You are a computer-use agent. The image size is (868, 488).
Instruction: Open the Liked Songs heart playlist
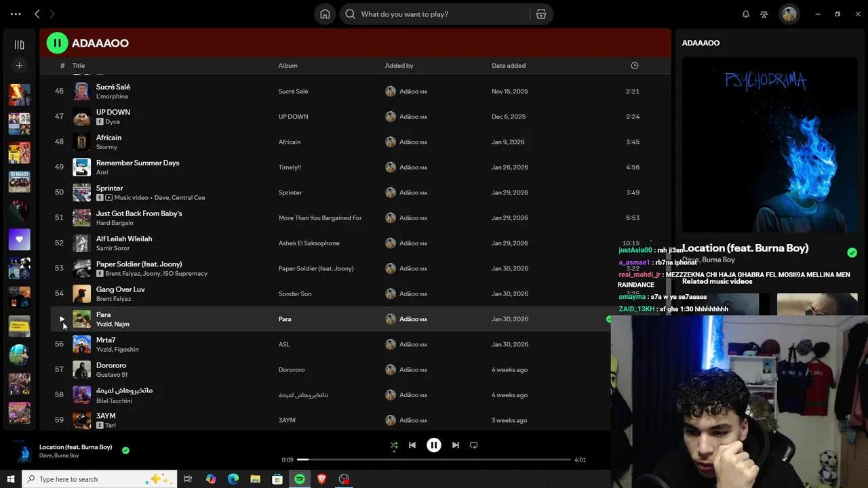(19, 239)
